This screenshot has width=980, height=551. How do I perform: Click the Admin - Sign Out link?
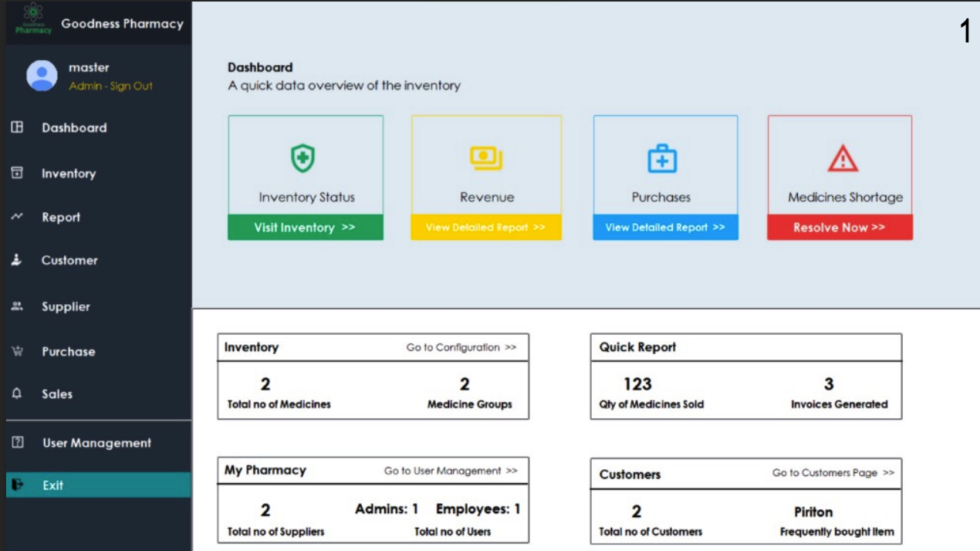[111, 86]
